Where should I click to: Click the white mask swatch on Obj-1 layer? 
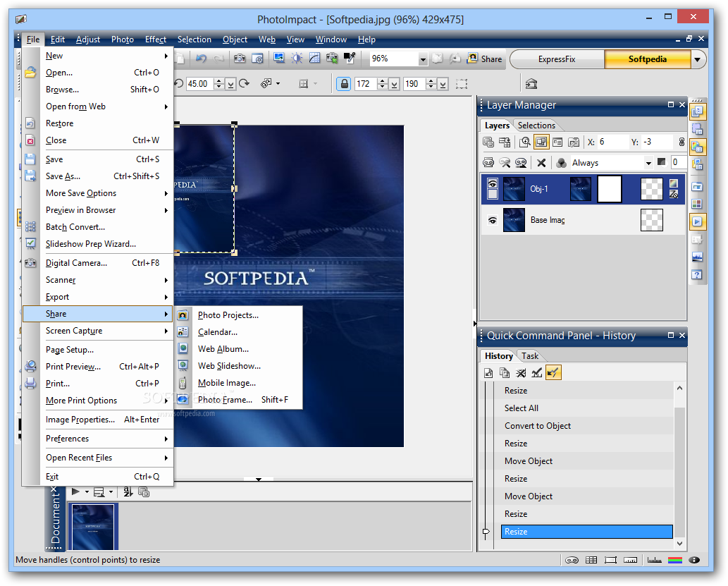pos(609,189)
